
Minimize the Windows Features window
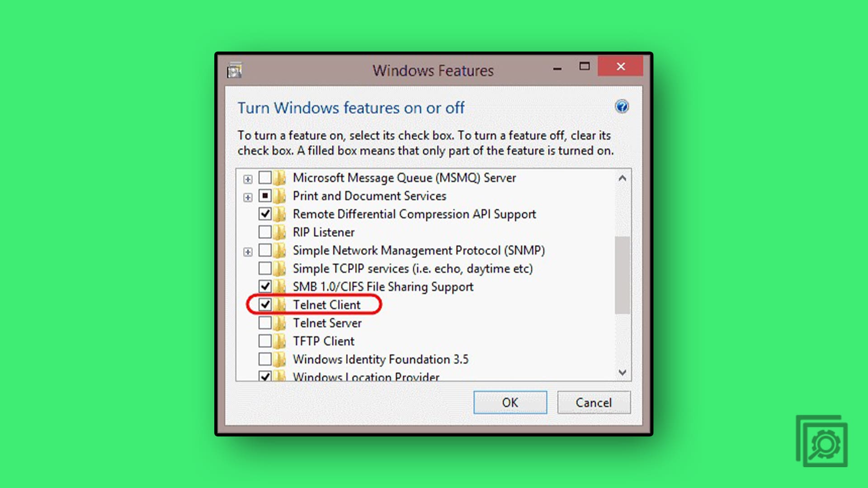pos(557,68)
